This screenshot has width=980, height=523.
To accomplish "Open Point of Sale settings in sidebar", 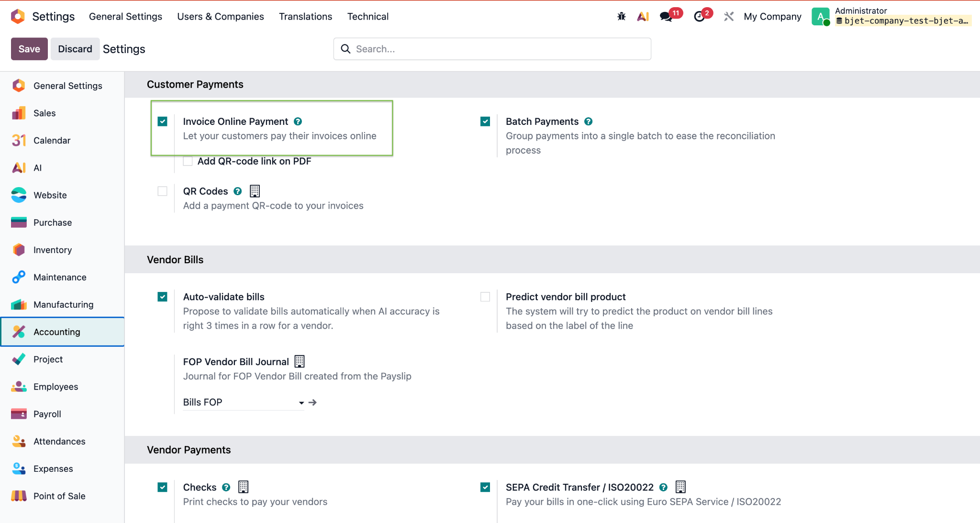I will pyautogui.click(x=62, y=496).
